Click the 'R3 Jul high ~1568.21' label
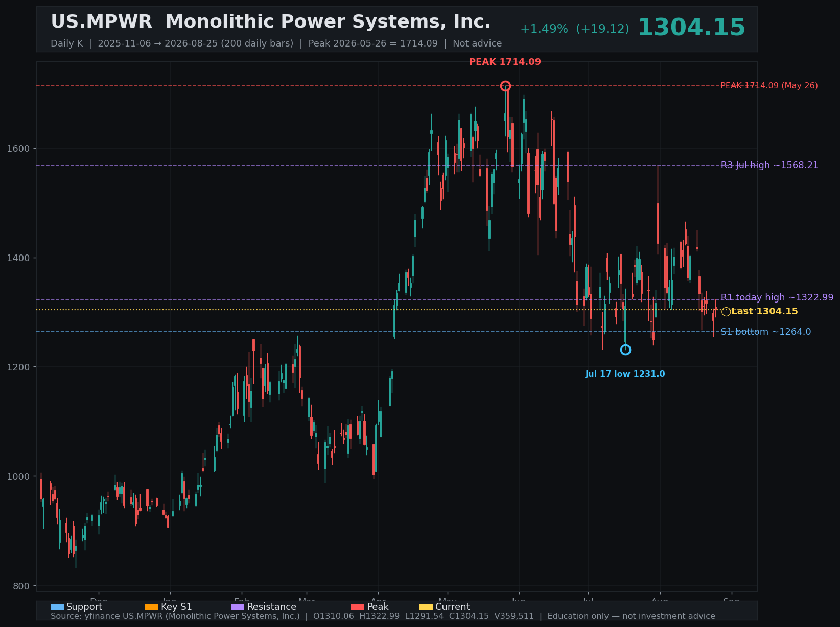 point(769,165)
